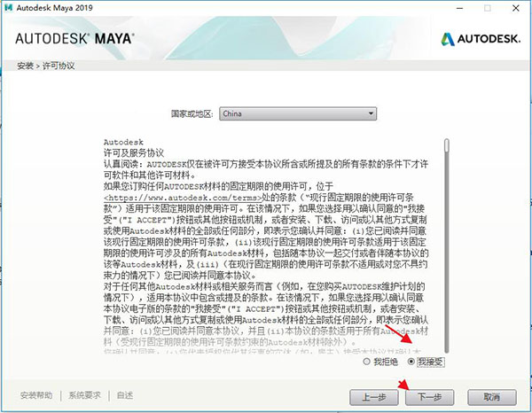
Task: Open the 安装帮助 installation help link
Action: (x=36, y=395)
